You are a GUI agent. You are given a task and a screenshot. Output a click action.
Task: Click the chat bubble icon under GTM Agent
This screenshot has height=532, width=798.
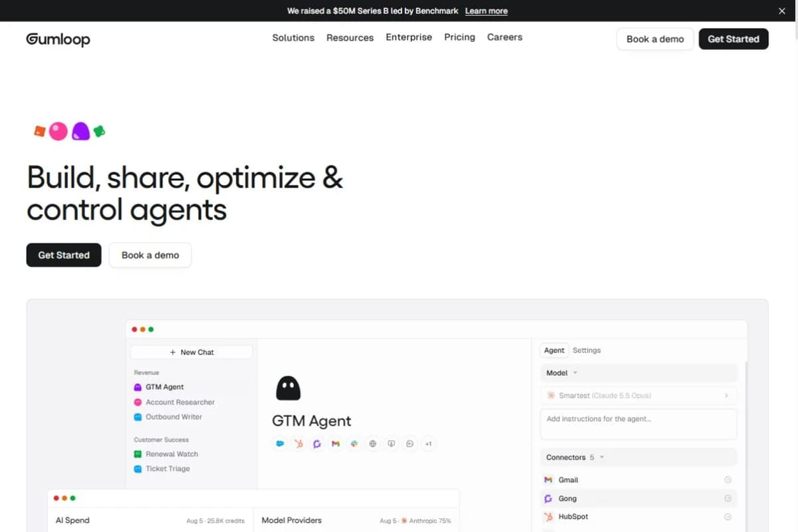410,444
